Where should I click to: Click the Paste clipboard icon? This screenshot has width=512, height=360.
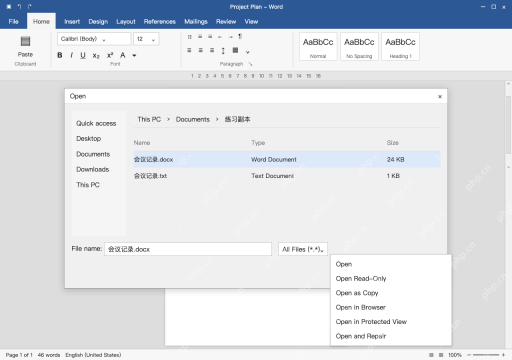25,41
